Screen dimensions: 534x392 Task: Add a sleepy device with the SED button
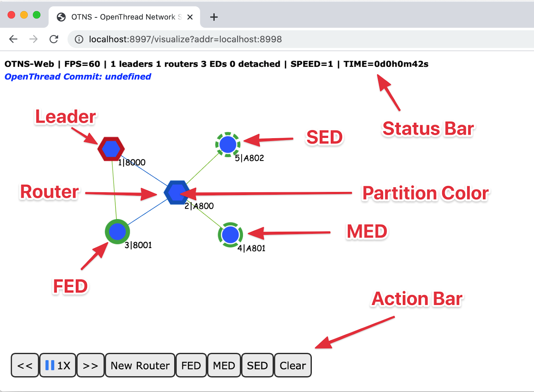click(257, 365)
